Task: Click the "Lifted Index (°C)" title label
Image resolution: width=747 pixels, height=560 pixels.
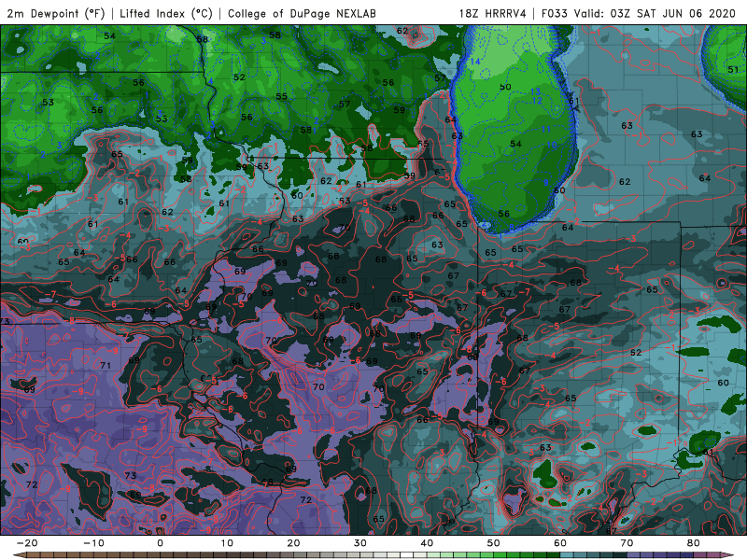Action: tap(166, 13)
